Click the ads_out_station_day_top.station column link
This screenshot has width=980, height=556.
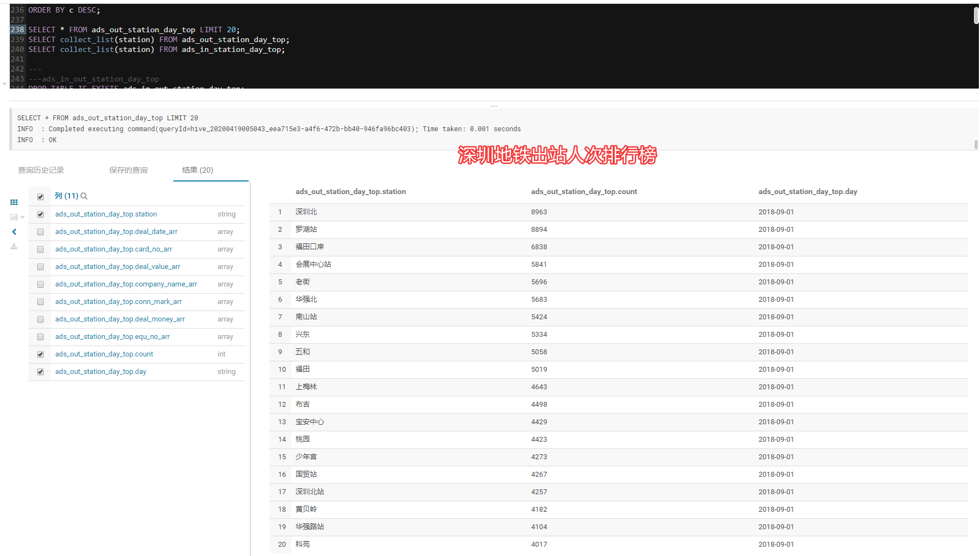(106, 214)
